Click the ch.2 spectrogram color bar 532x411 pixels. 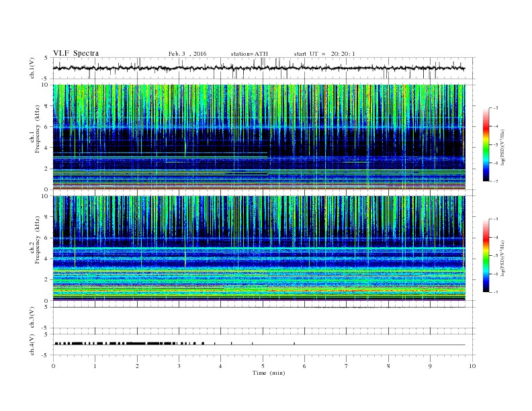pyautogui.click(x=486, y=255)
